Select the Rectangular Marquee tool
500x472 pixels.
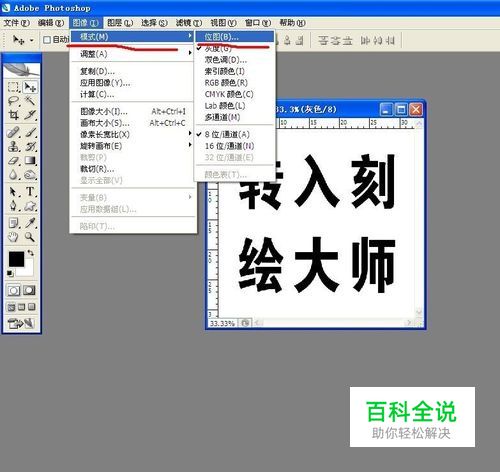click(14, 87)
